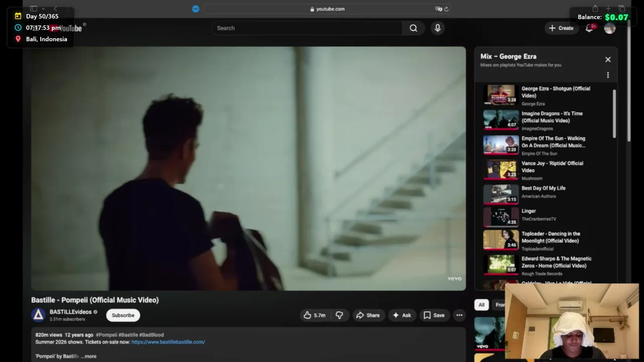Click the 'Best Day Of My Life' title
Viewport: 644px width, 362px height.
[543, 188]
